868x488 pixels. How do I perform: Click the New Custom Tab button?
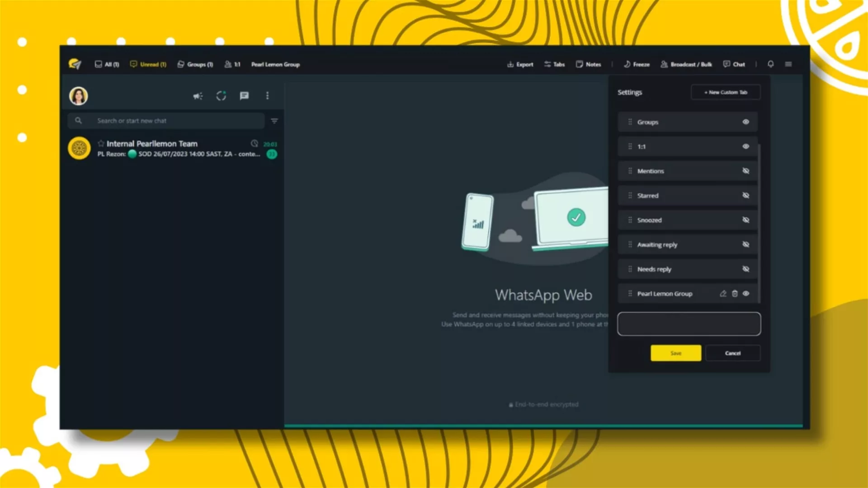point(726,92)
